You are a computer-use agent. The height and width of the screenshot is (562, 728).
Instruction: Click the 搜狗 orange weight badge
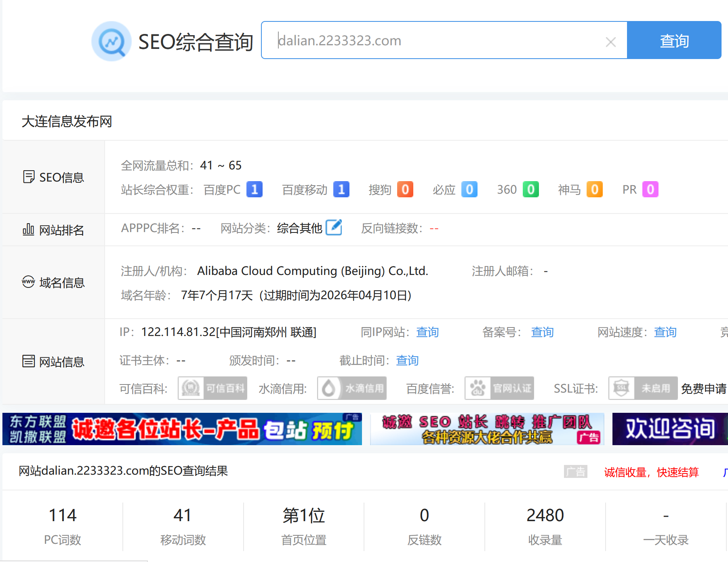[x=405, y=189]
